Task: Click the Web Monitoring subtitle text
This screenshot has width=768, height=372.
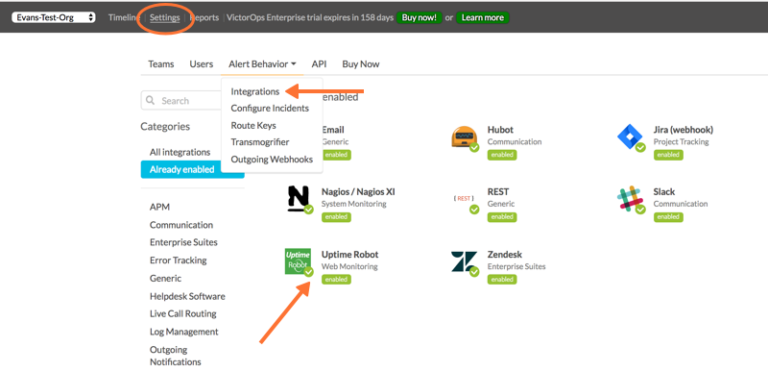Action: pos(349,267)
